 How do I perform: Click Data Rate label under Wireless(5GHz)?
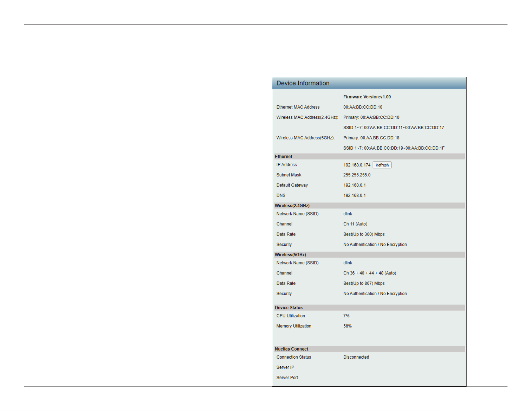[286, 284]
